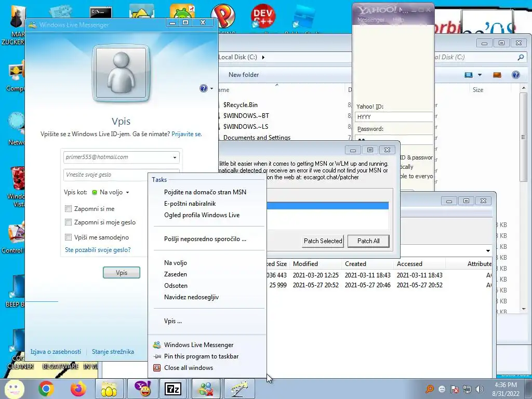Expand the Local Disk (C:) breadcrumb arrow
The height and width of the screenshot is (399, 532).
[263, 57]
